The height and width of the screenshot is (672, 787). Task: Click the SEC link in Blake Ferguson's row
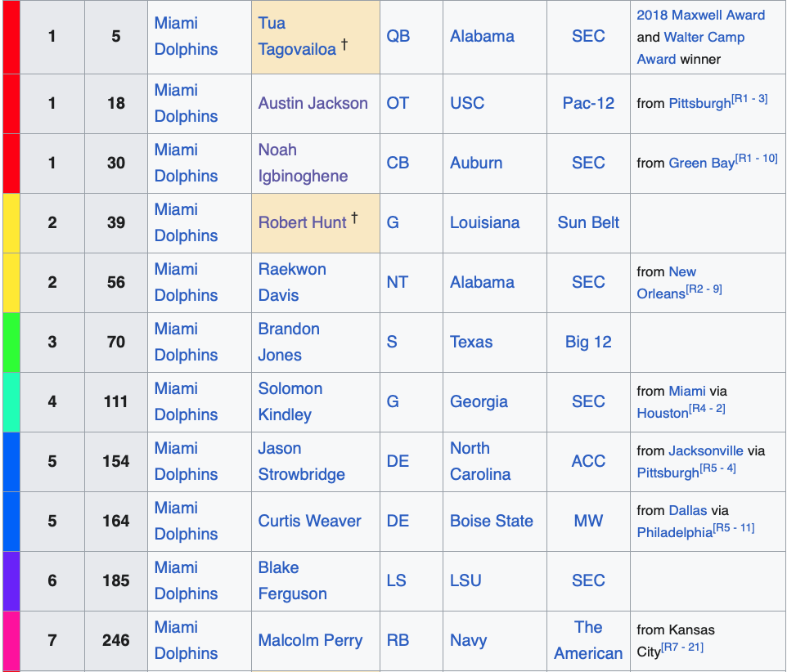coord(588,580)
